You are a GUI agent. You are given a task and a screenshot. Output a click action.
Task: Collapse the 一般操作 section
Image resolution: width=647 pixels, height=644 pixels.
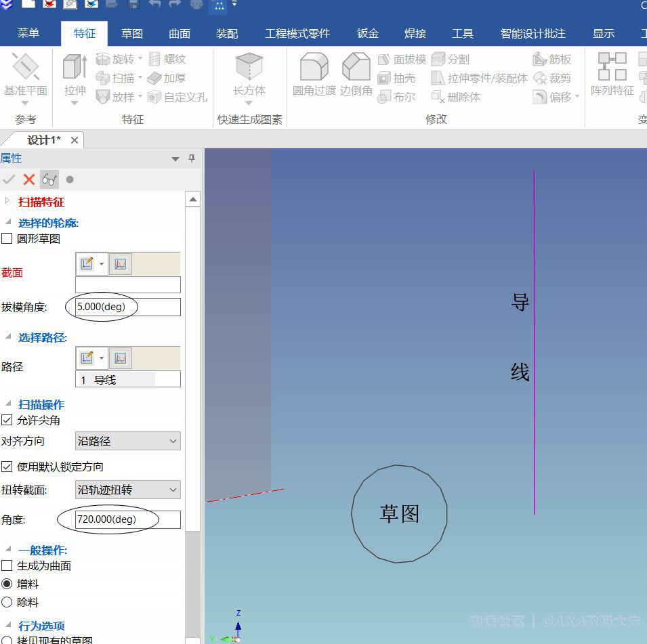tap(8, 549)
